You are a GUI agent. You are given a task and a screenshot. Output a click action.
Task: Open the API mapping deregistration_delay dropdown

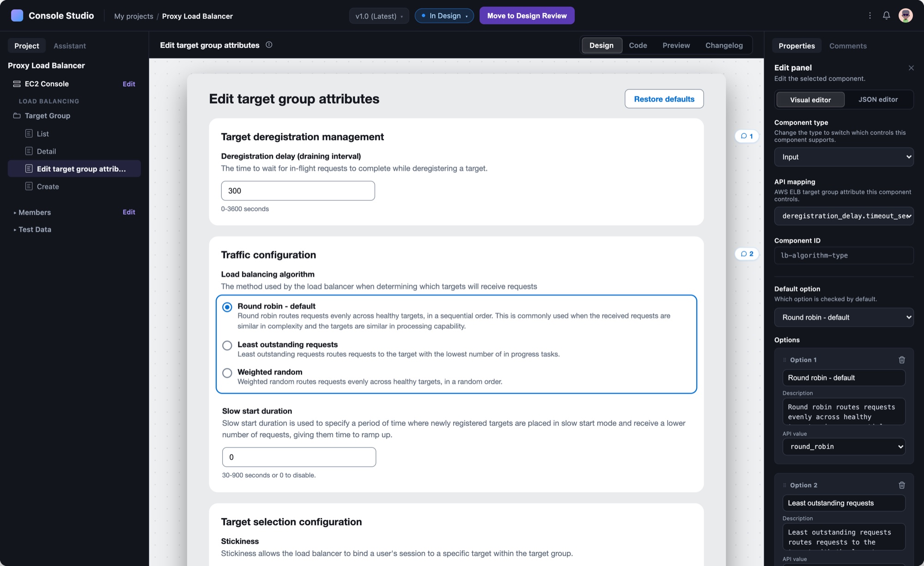click(x=844, y=216)
